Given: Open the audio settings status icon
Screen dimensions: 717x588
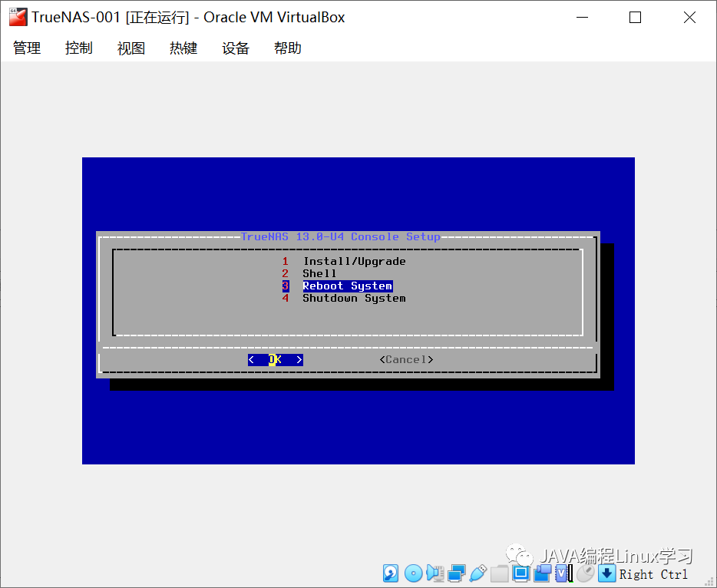Looking at the screenshot, I should coord(434,573).
